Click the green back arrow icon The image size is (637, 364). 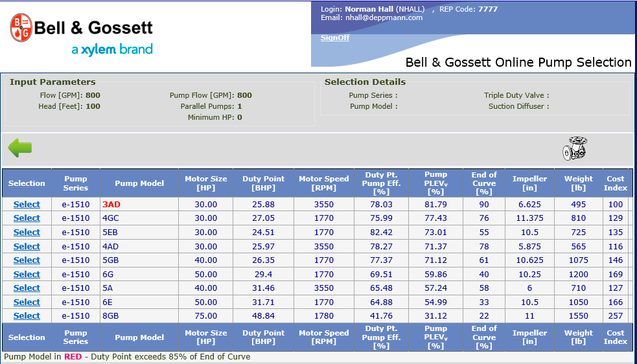(20, 148)
